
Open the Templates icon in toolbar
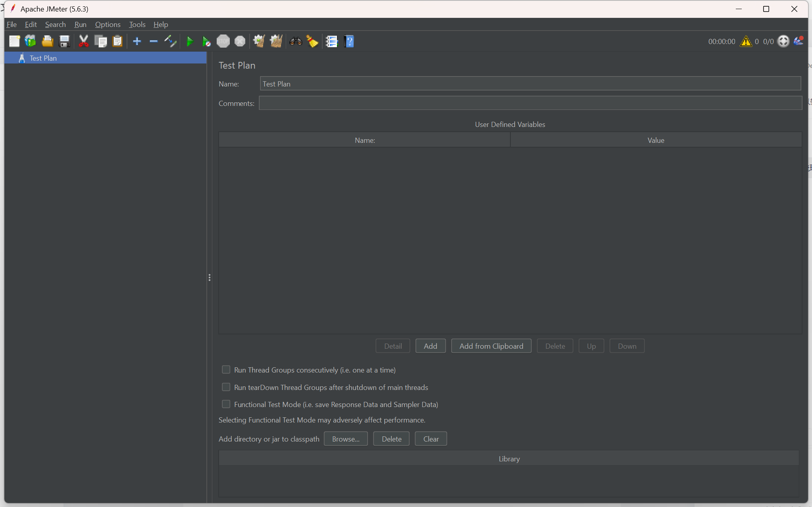click(x=31, y=41)
